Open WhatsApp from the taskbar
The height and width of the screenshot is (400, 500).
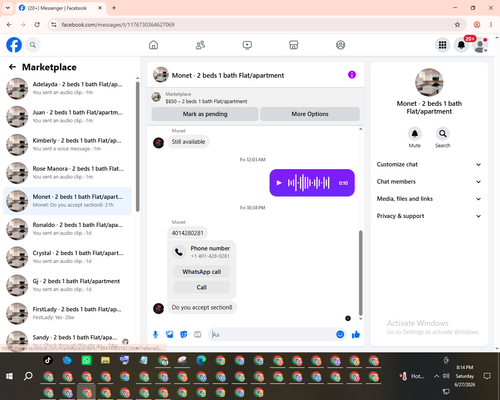[86, 360]
